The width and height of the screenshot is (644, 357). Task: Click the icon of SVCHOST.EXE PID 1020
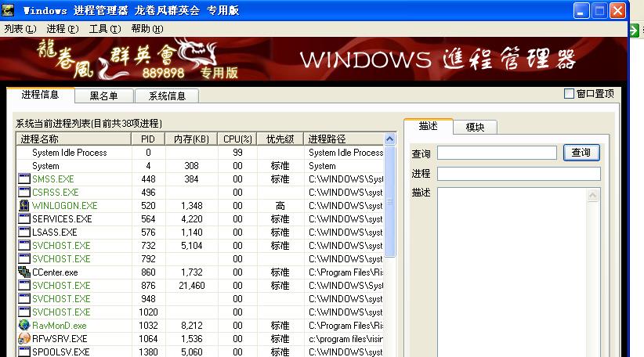pos(24,312)
